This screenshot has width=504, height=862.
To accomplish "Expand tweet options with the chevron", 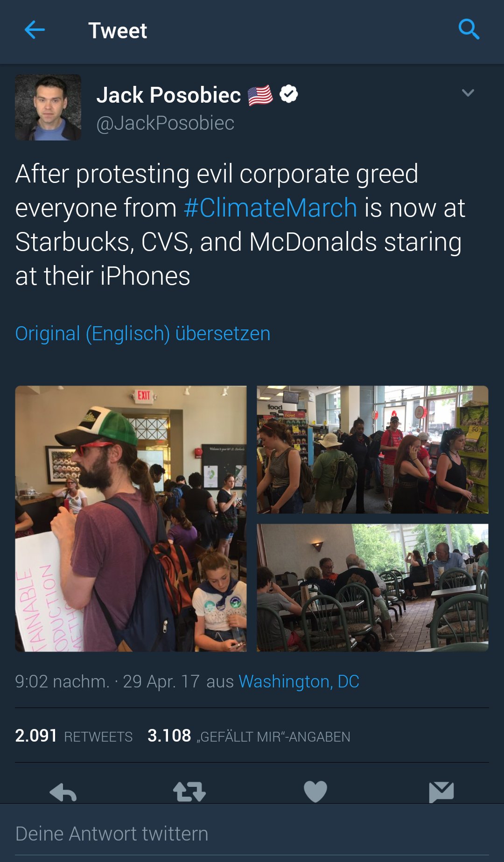I will [x=468, y=93].
